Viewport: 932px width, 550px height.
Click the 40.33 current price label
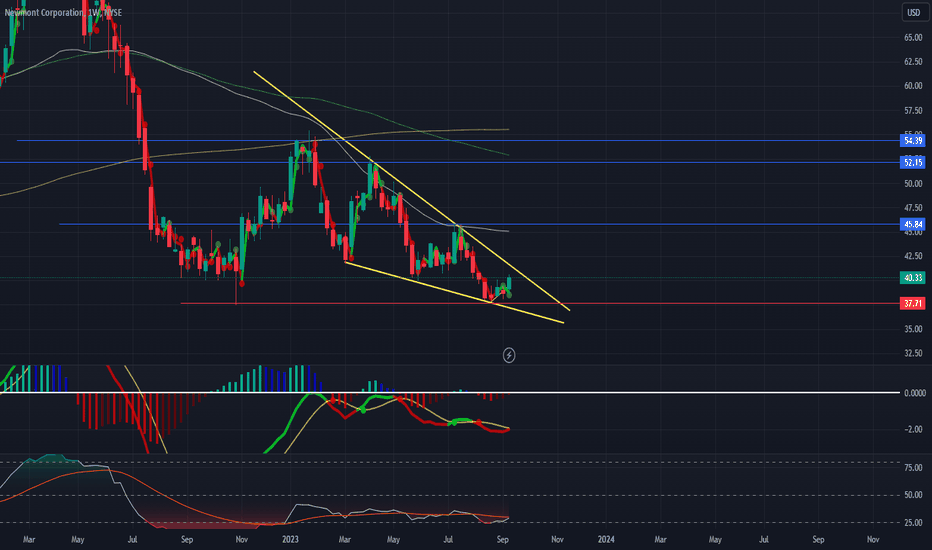(912, 278)
